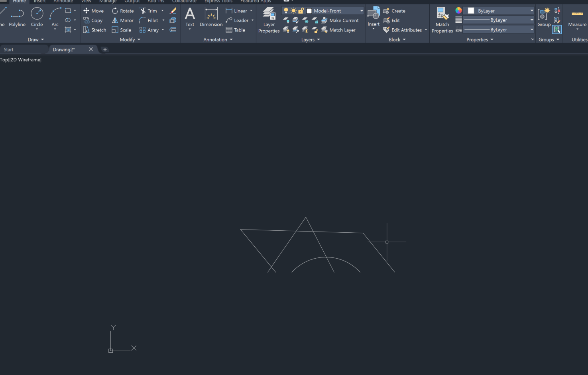Viewport: 588px width, 375px height.
Task: Insert a Table
Action: click(236, 30)
